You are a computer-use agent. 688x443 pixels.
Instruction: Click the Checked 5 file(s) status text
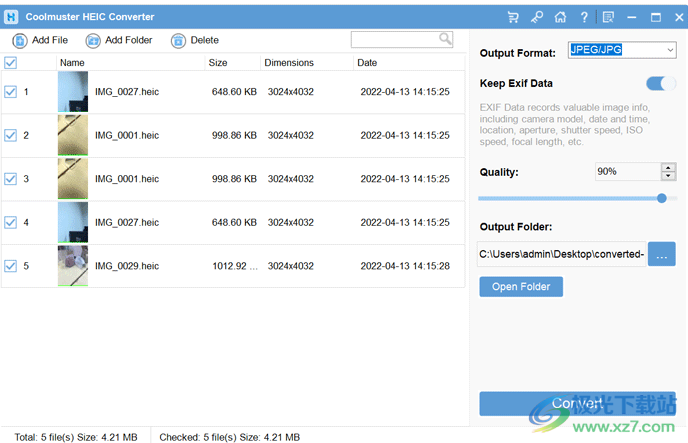229,437
